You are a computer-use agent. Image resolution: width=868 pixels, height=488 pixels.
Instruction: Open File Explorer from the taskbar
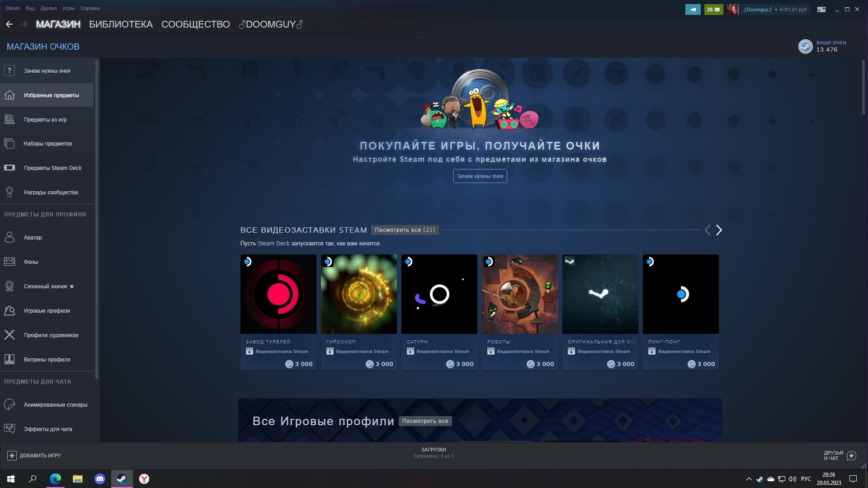77,479
